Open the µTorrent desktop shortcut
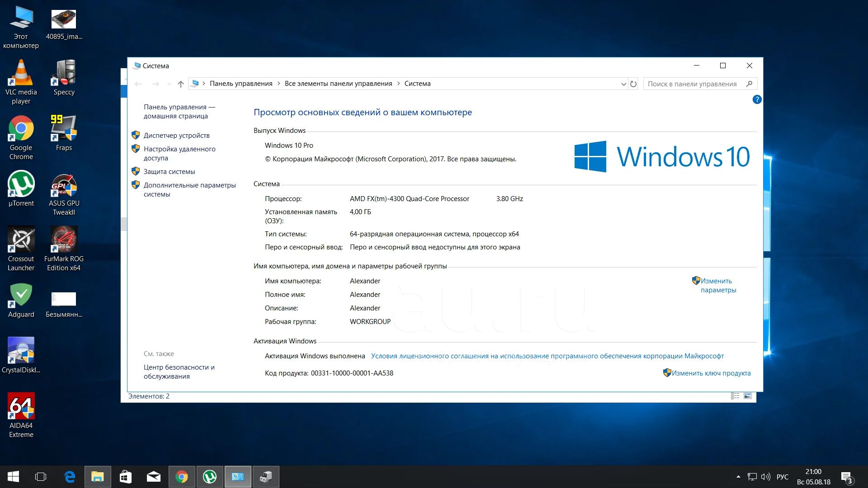 21,189
